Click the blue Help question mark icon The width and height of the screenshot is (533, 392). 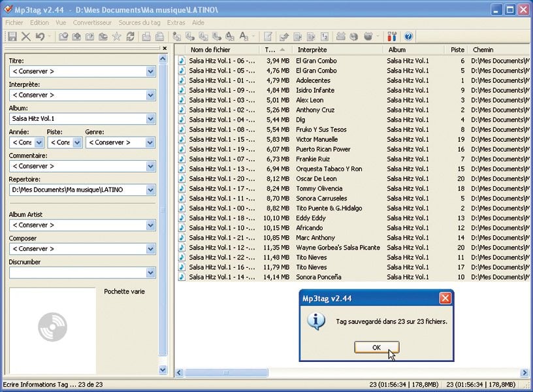click(x=409, y=37)
